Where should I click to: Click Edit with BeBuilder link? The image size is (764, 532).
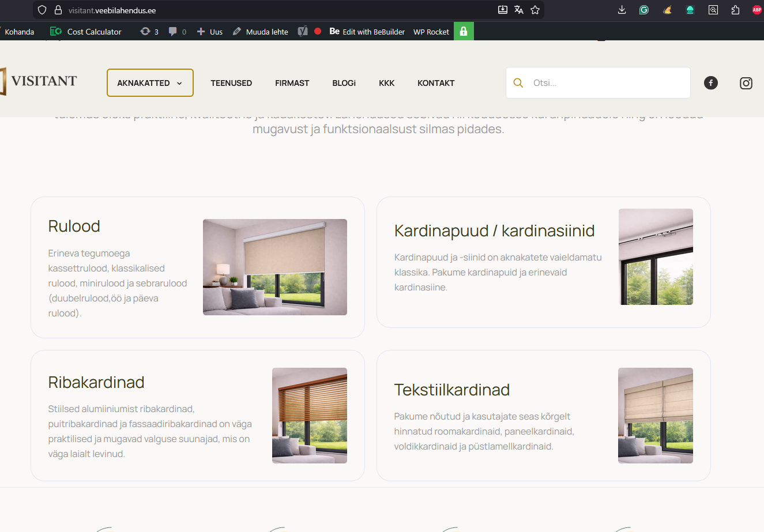(367, 32)
